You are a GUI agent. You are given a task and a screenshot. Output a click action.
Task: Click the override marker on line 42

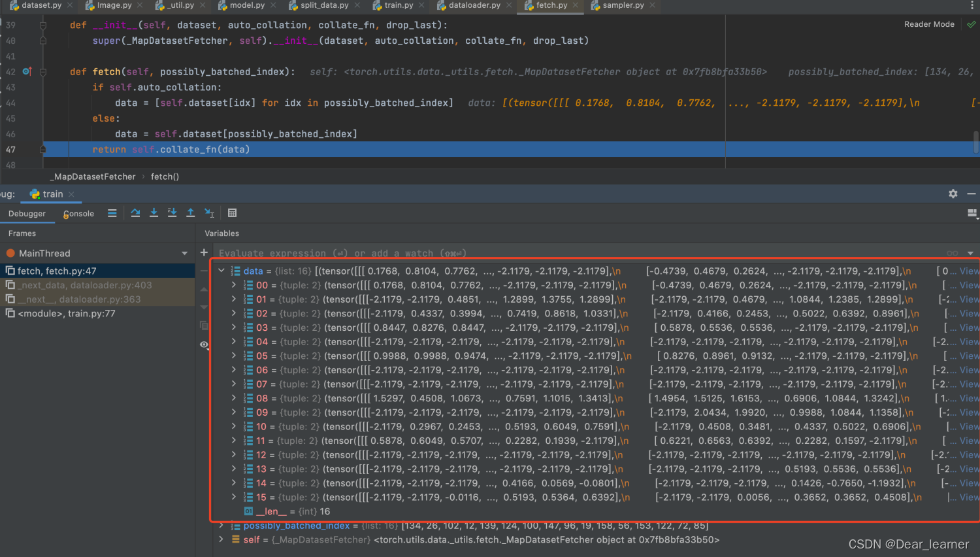[x=27, y=71]
